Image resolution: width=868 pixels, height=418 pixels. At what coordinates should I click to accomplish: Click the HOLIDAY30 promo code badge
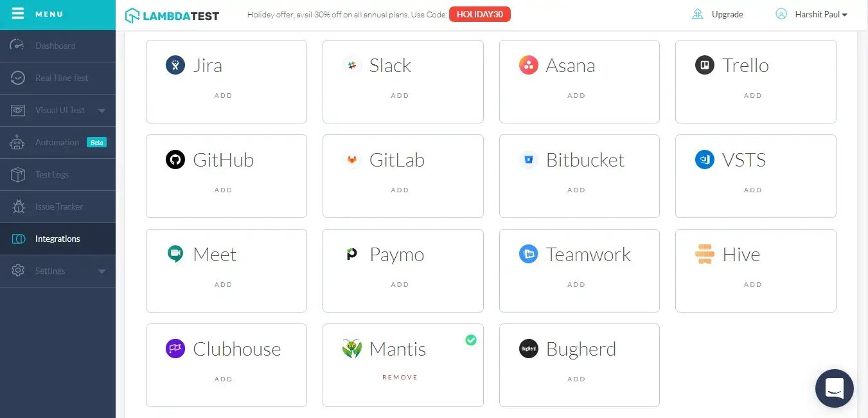pyautogui.click(x=479, y=14)
